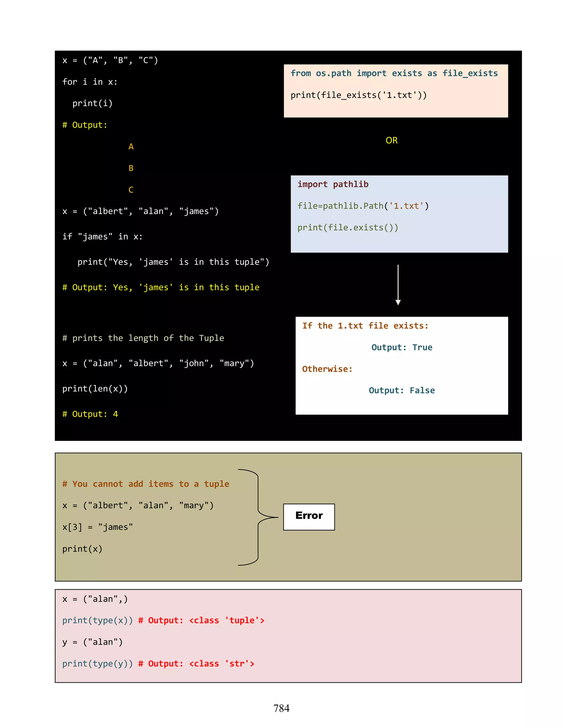Click the 'print(file.exists())' line
Image resolution: width=563 pixels, height=728 pixels.
click(348, 228)
